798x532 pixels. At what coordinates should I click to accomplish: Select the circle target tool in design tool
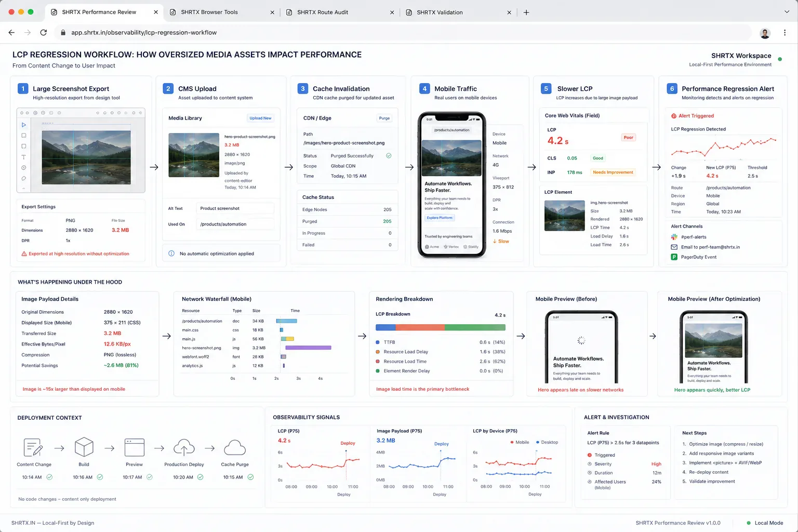(x=23, y=168)
